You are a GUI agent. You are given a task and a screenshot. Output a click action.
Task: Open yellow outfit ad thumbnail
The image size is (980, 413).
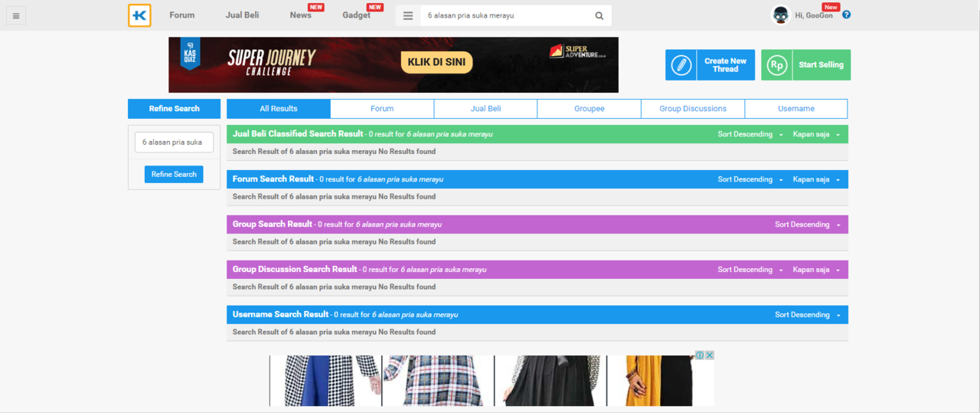(661, 381)
